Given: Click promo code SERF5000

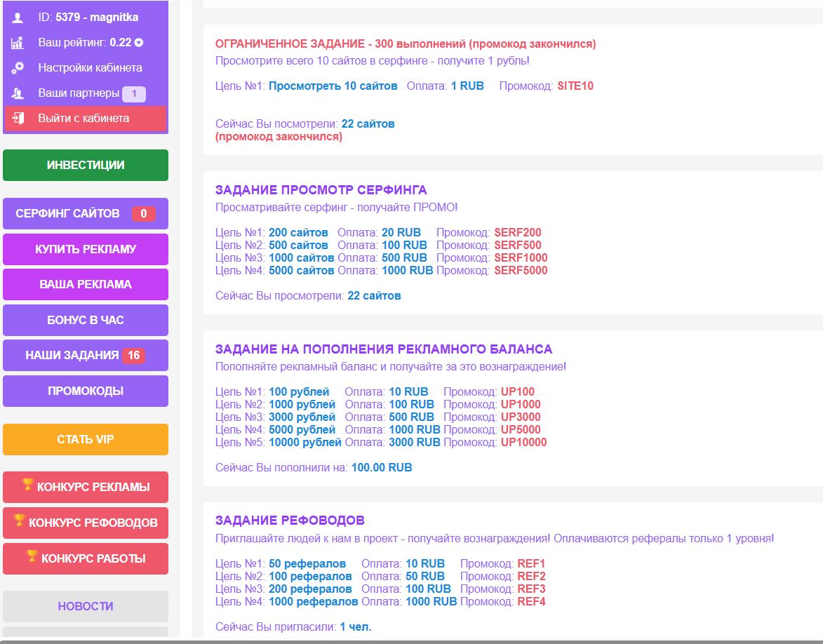Looking at the screenshot, I should pos(521,270).
